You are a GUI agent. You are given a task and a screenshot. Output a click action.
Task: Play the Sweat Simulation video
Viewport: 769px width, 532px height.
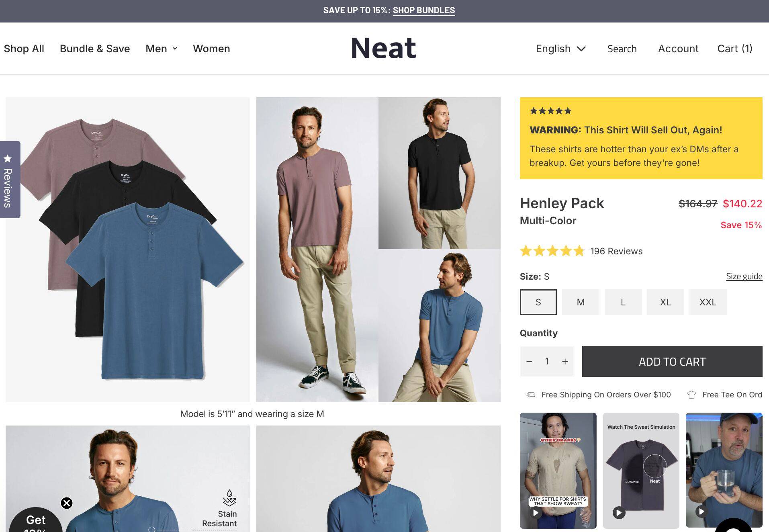pyautogui.click(x=619, y=513)
